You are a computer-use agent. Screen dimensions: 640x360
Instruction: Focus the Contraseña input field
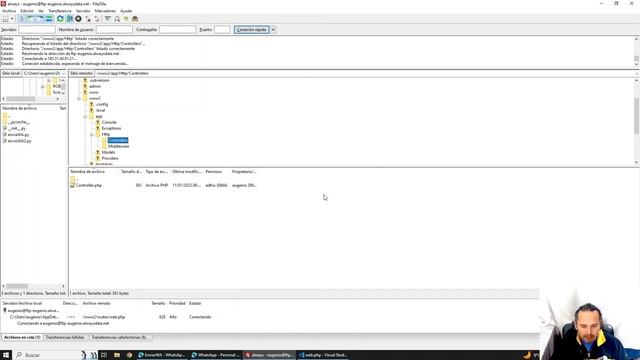tap(178, 29)
